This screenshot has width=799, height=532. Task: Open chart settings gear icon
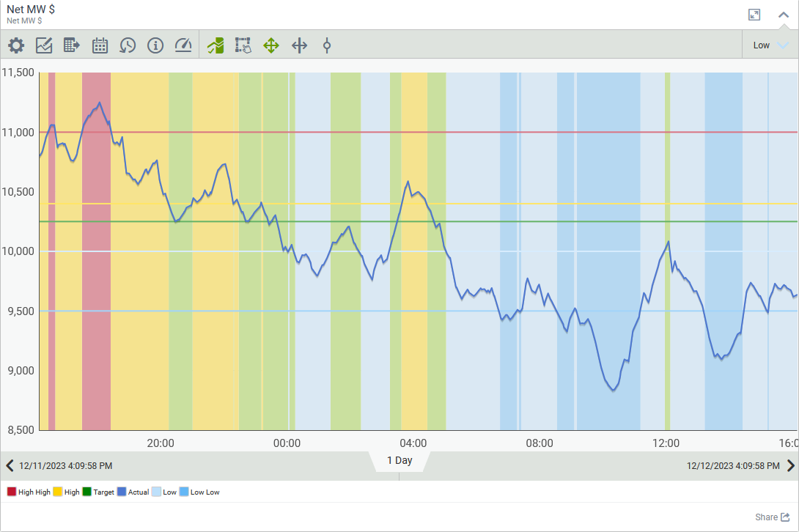(x=16, y=45)
